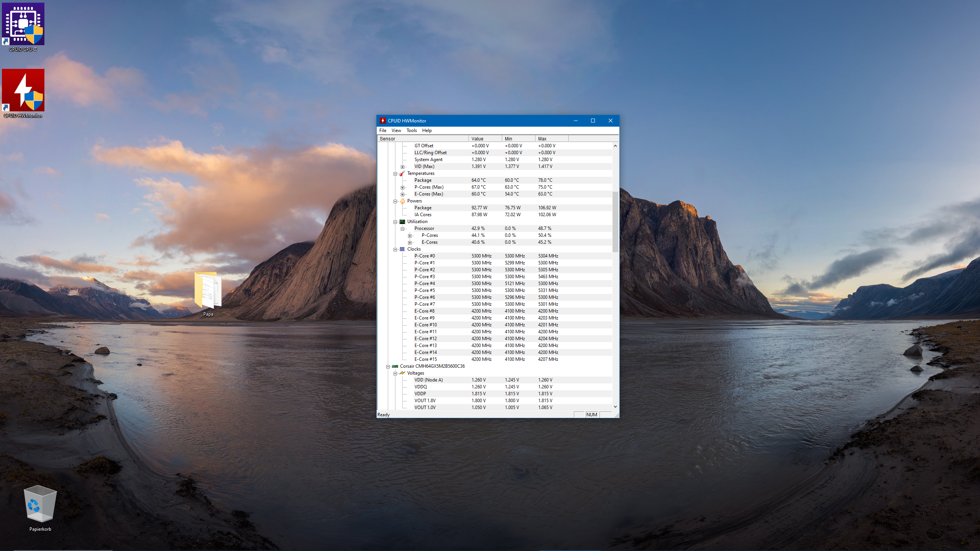
Task: Open the Tools menu
Action: point(412,130)
